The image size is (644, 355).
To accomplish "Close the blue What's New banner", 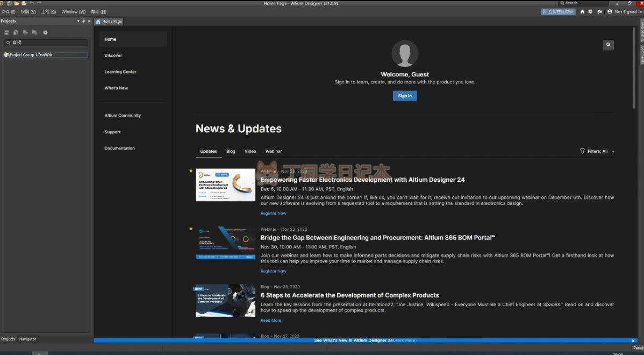I will (633, 340).
